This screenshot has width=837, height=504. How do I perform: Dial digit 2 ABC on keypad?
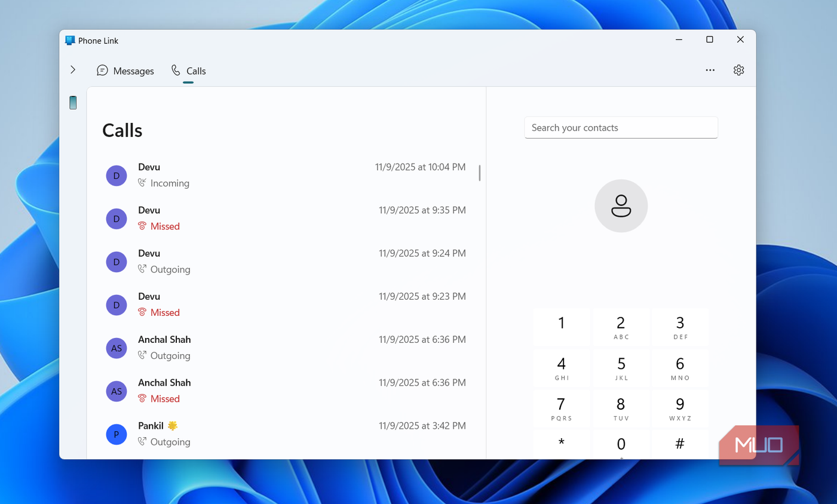(621, 327)
